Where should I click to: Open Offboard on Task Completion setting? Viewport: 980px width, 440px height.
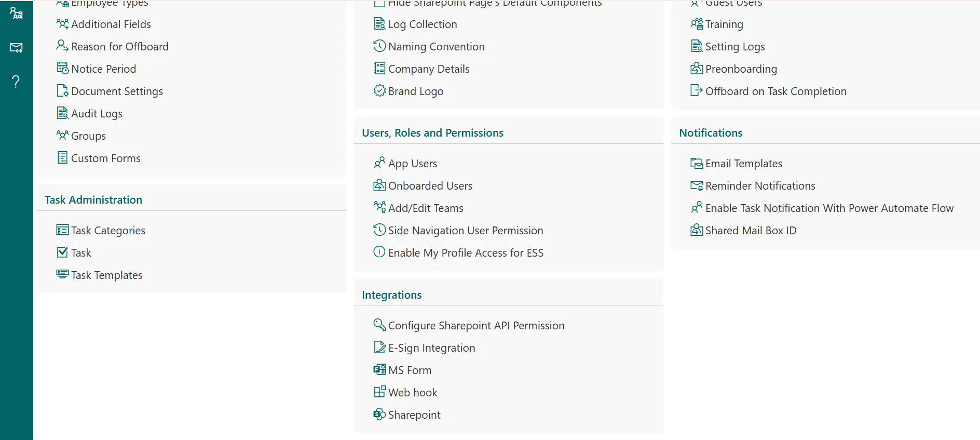pyautogui.click(x=775, y=91)
